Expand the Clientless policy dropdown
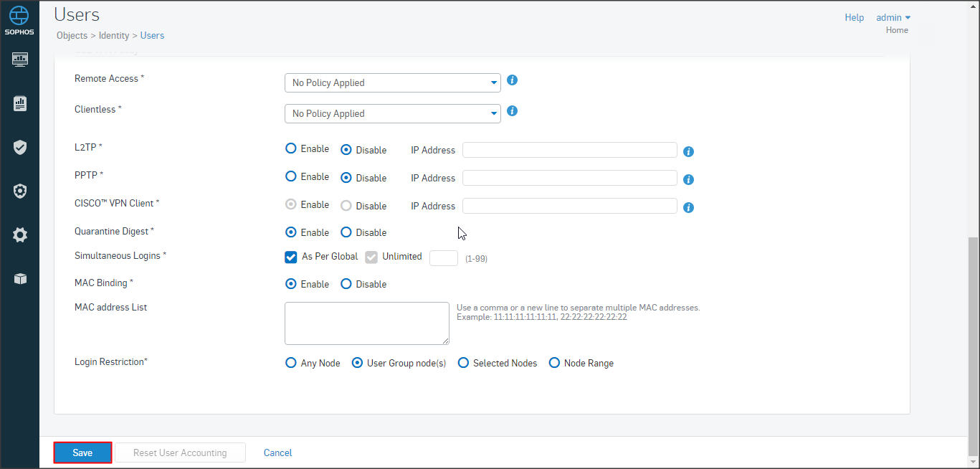The width and height of the screenshot is (980, 469). [392, 114]
